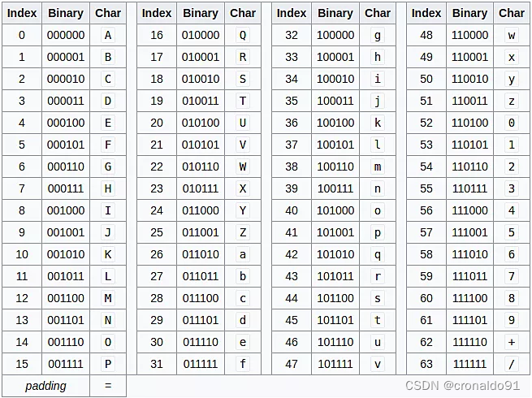Select char 'F' in the table
This screenshot has height=398, width=532.
click(108, 145)
